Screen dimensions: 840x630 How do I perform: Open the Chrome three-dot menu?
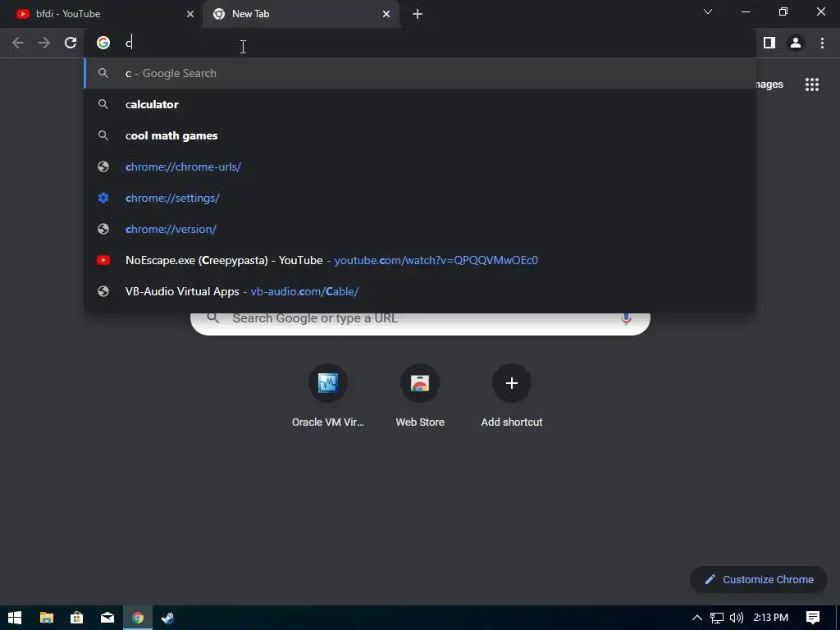click(822, 43)
